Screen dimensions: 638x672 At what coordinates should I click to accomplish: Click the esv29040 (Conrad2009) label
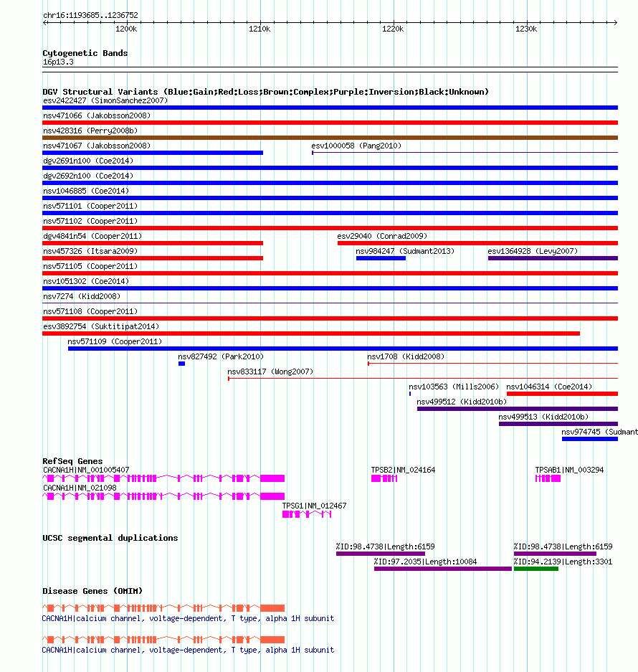[x=382, y=236]
